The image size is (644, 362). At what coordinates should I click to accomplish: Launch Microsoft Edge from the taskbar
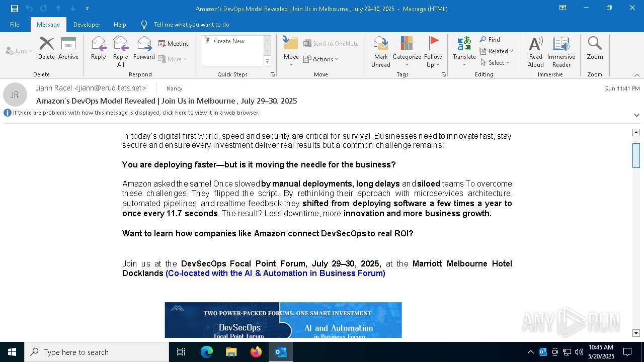207,352
